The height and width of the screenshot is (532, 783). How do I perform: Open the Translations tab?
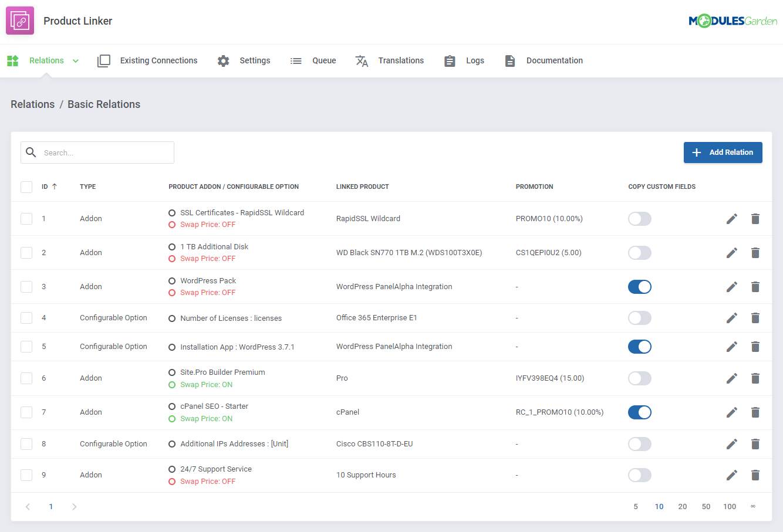(400, 61)
